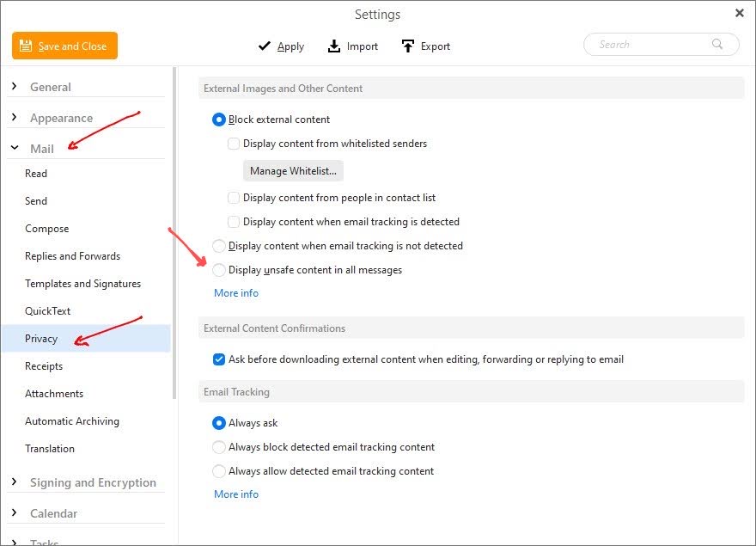This screenshot has width=756, height=546.
Task: Expand the General section chevron
Action: click(x=14, y=86)
